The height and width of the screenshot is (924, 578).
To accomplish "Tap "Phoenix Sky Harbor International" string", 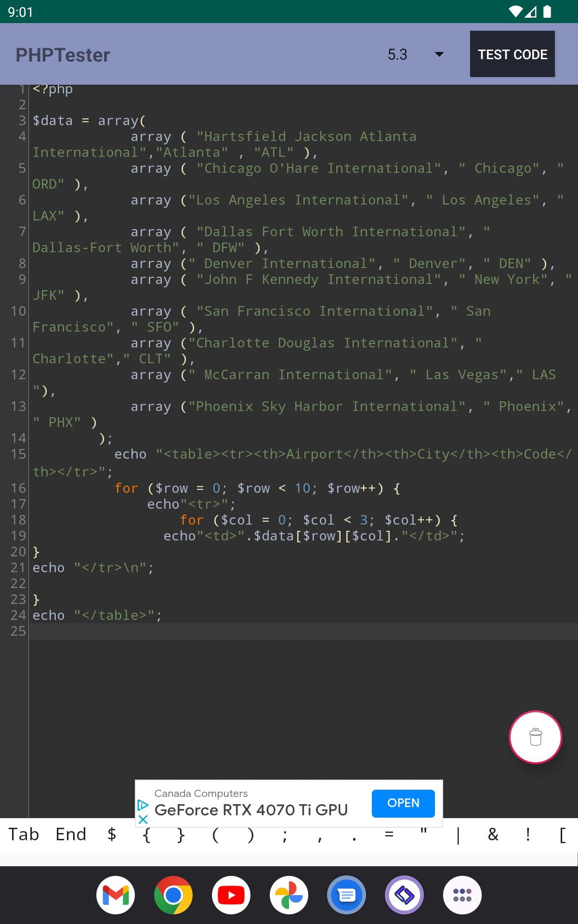I will (x=327, y=407).
